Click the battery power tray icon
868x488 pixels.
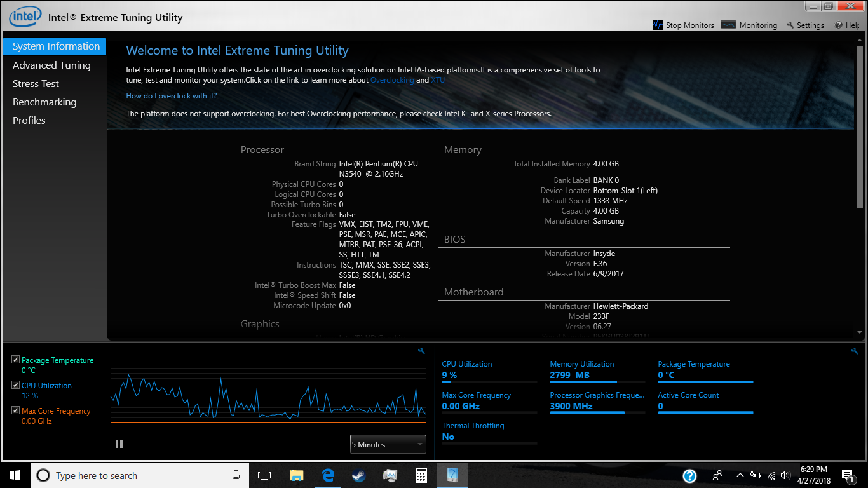pos(756,475)
